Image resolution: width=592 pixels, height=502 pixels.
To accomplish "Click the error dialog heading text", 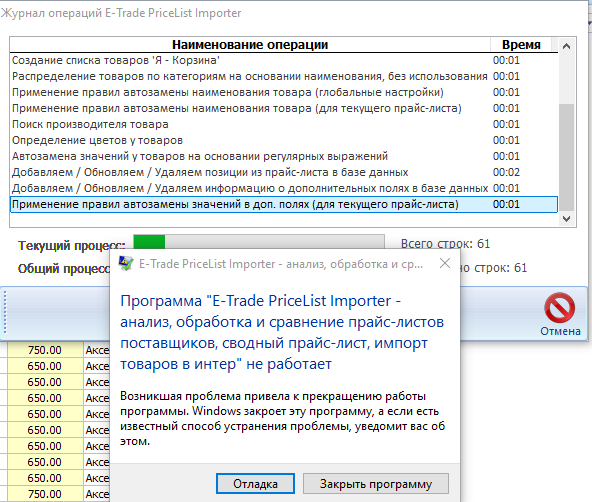I will pyautogui.click(x=282, y=332).
